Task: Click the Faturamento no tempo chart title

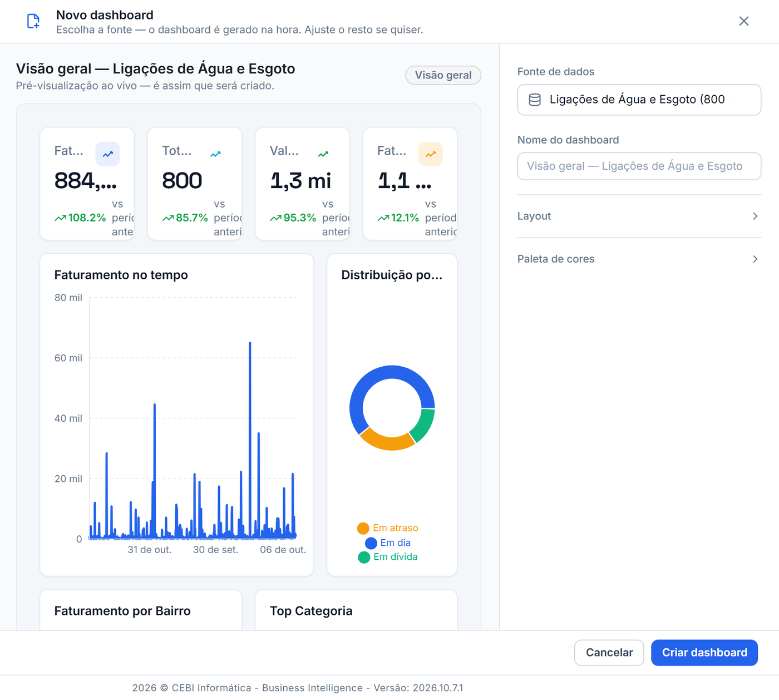Action: pyautogui.click(x=121, y=275)
